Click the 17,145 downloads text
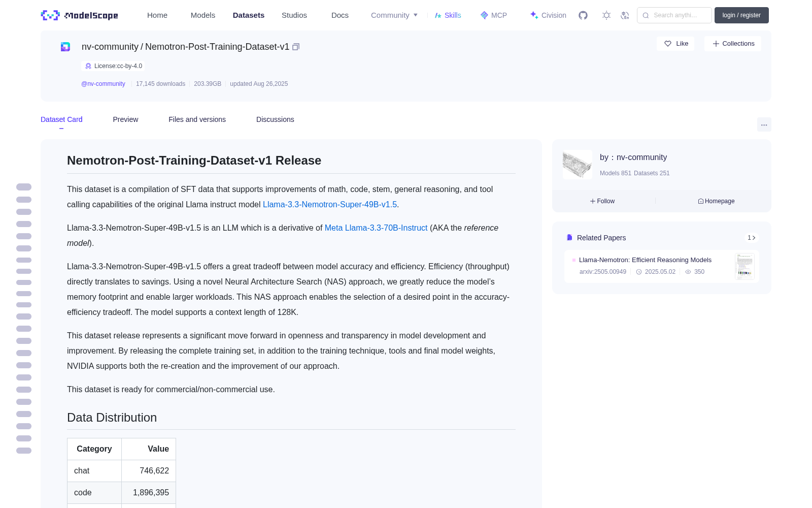 [160, 84]
